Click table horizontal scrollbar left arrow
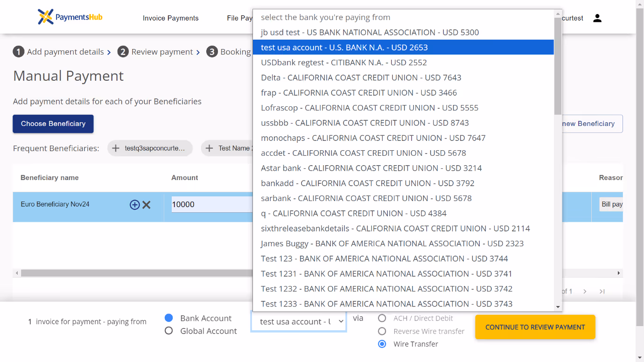Viewport: 644px width, 362px height. click(x=17, y=273)
